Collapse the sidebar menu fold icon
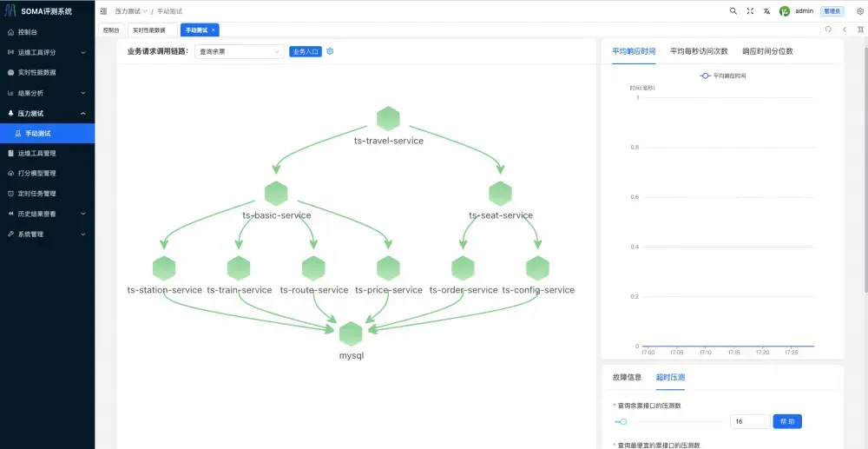 [104, 11]
